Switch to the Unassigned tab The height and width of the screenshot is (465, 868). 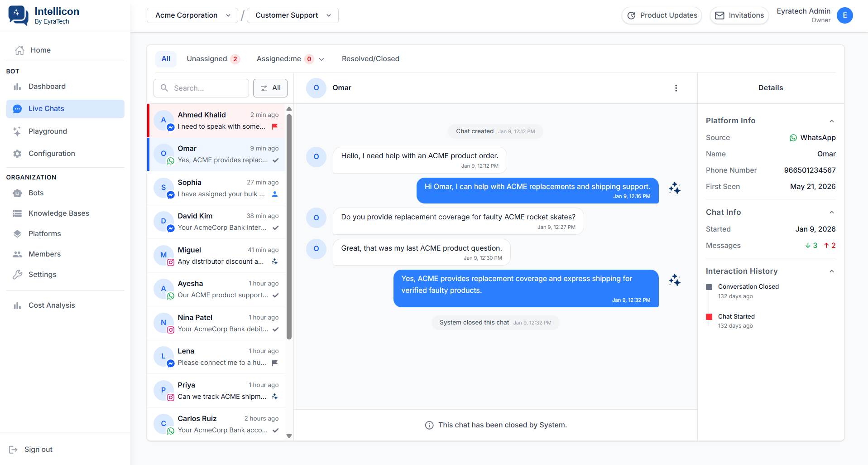(213, 59)
